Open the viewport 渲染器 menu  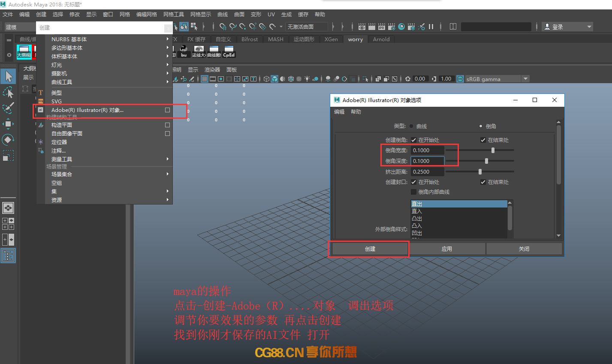(x=212, y=69)
